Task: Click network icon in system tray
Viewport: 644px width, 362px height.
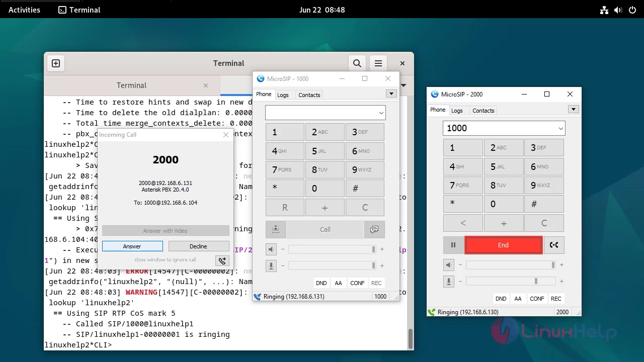Action: click(x=604, y=10)
